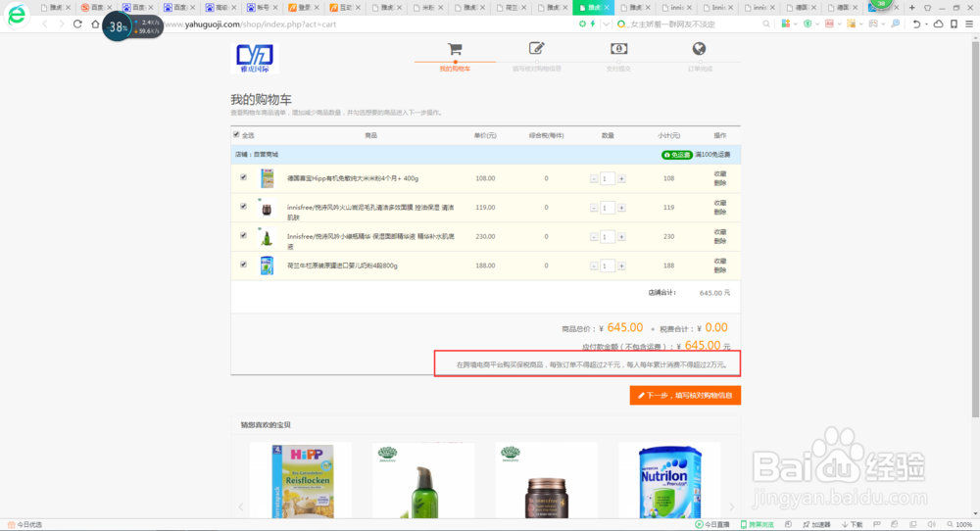Image resolution: width=980 pixels, height=531 pixels.
Task: Decrease quantity of Hipp rice cereal
Action: point(594,178)
